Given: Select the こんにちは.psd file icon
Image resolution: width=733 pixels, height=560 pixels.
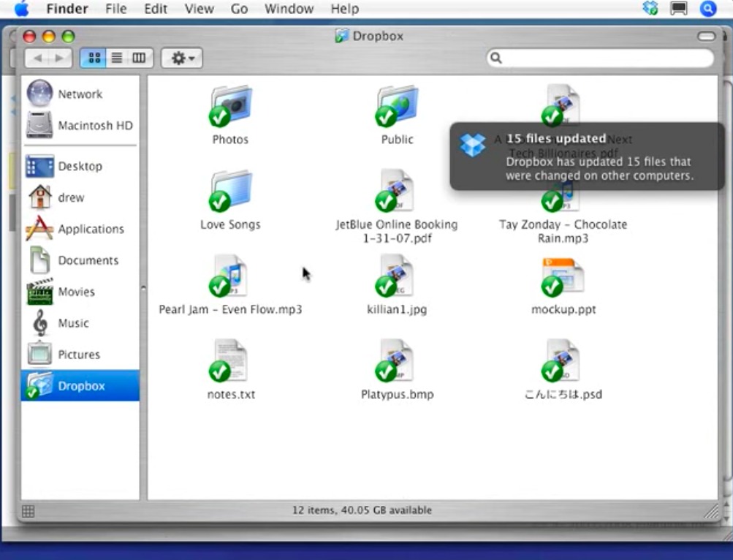Looking at the screenshot, I should click(561, 360).
